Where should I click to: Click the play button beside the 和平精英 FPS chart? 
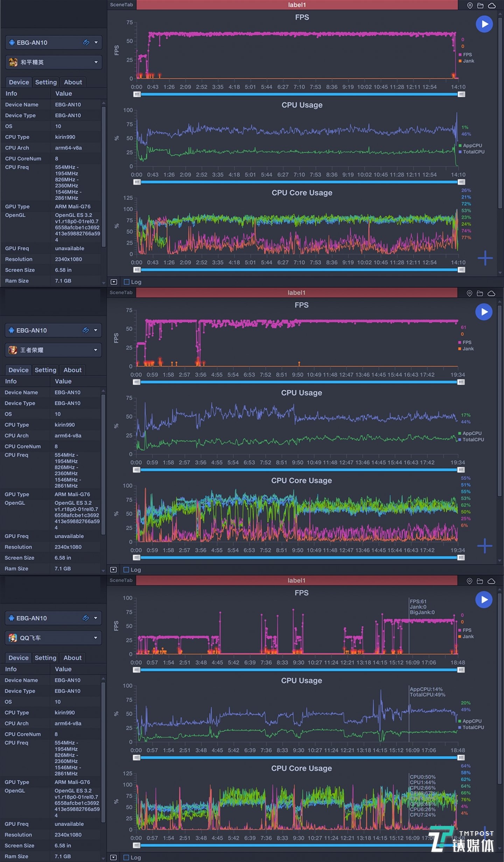484,24
